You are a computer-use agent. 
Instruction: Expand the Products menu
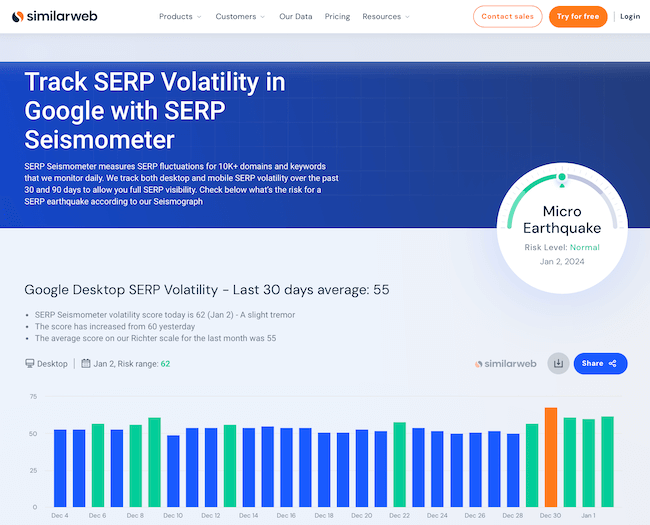tap(180, 17)
